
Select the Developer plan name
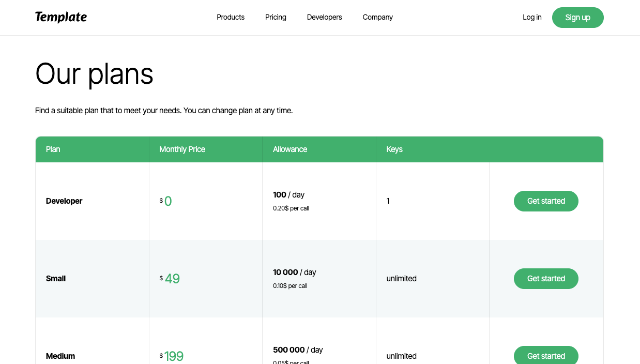point(64,201)
